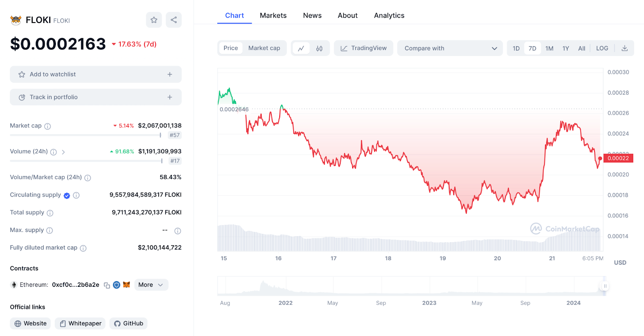Click the verified badge beside Circulating supply

(x=67, y=195)
